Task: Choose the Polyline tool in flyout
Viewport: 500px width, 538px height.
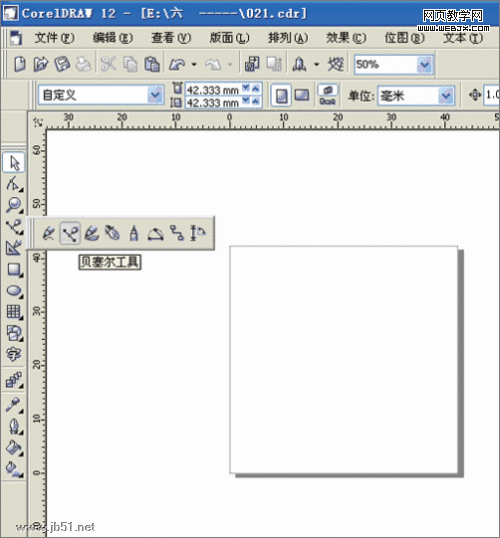Action: [134, 233]
